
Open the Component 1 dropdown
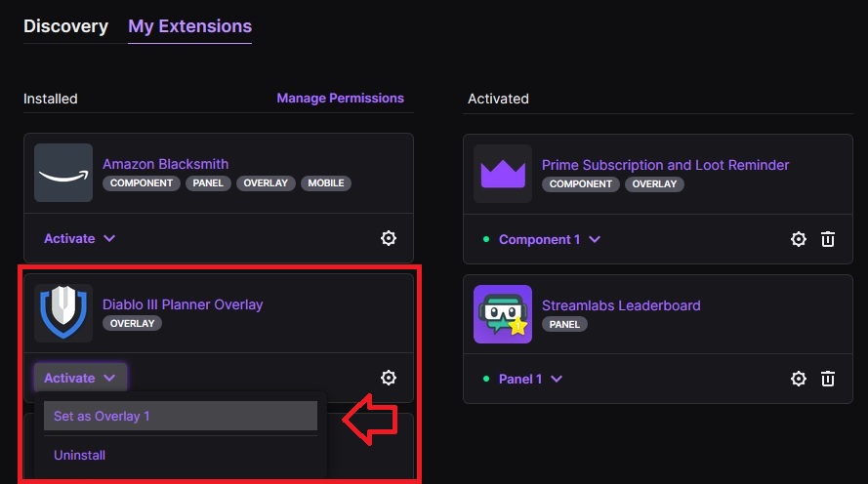click(550, 239)
